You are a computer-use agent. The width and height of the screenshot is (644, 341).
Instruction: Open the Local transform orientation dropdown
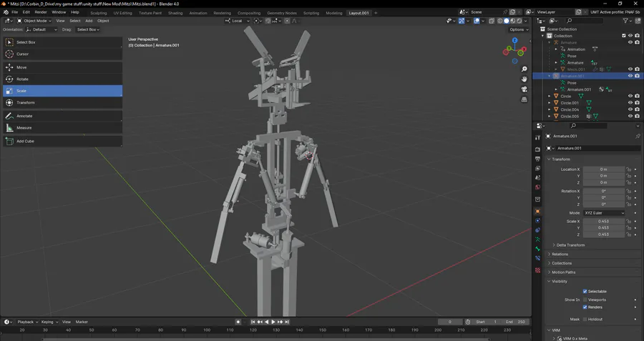pyautogui.click(x=238, y=21)
